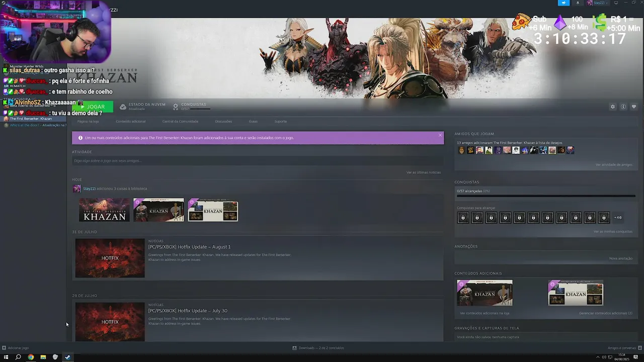Click the achievements progress bar
The image size is (644, 362).
tap(546, 196)
